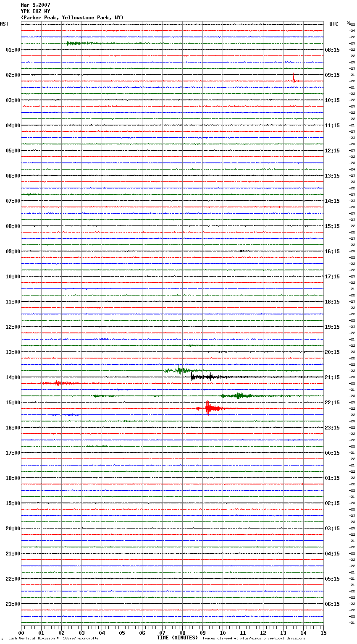Click the "11:15" UTC time label
The width and height of the screenshot is (357, 644).
point(332,126)
